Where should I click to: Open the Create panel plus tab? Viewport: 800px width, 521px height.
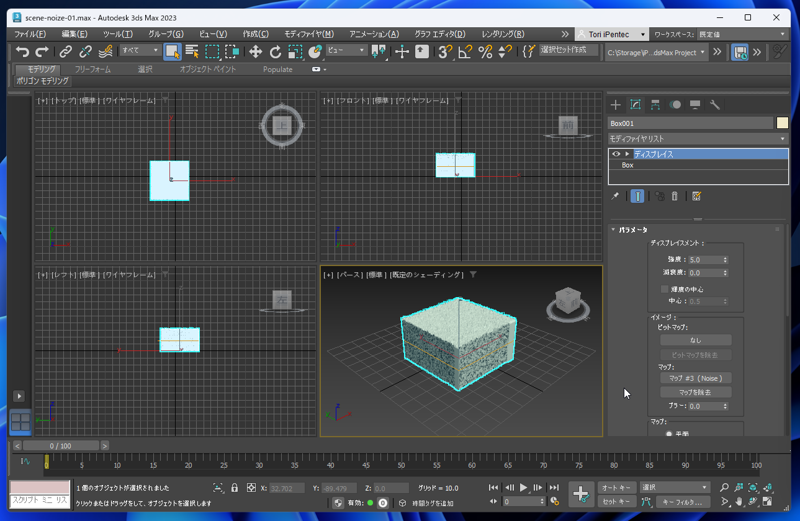point(615,105)
